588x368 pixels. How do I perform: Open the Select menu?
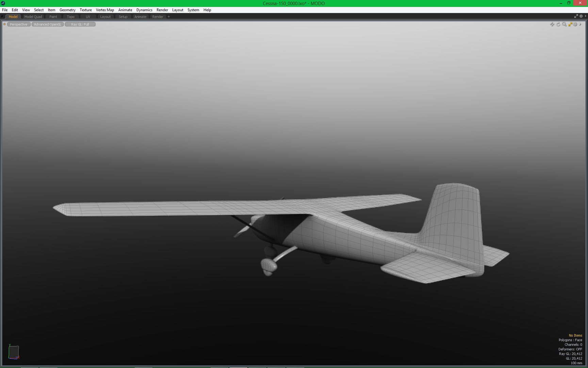click(x=39, y=10)
